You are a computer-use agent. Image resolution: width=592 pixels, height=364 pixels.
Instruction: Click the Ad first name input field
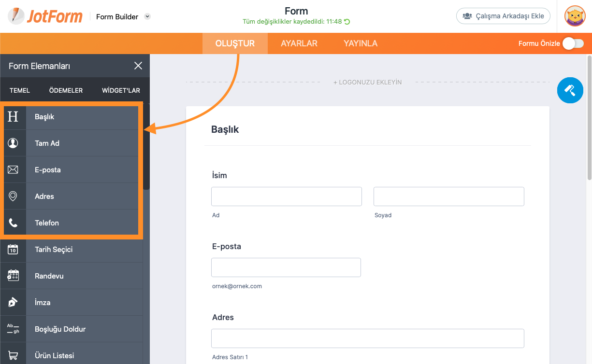coord(287,196)
